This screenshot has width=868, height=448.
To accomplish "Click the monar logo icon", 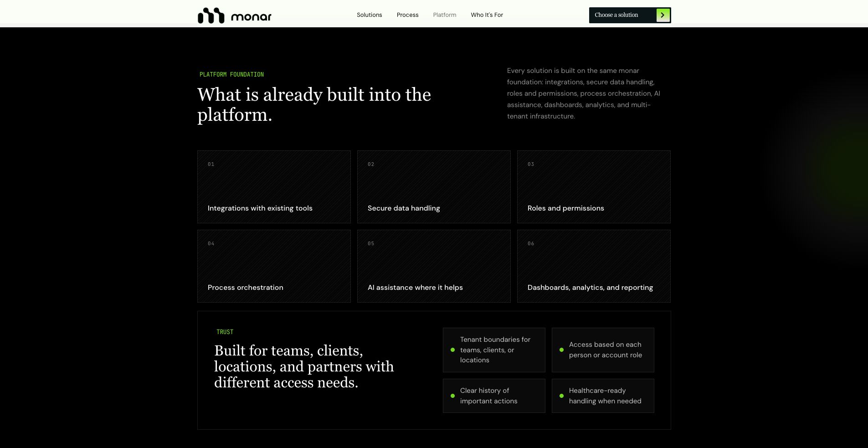I will 211,15.
